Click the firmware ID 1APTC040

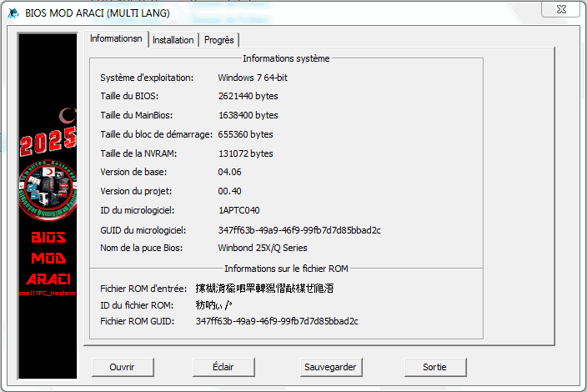point(238,210)
